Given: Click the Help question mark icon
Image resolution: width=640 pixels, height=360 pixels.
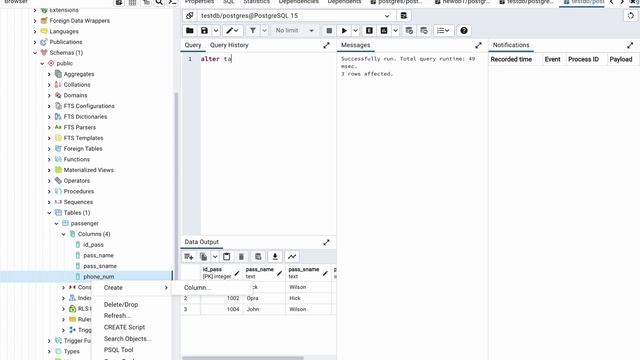Looking at the screenshot, I should click(x=464, y=31).
